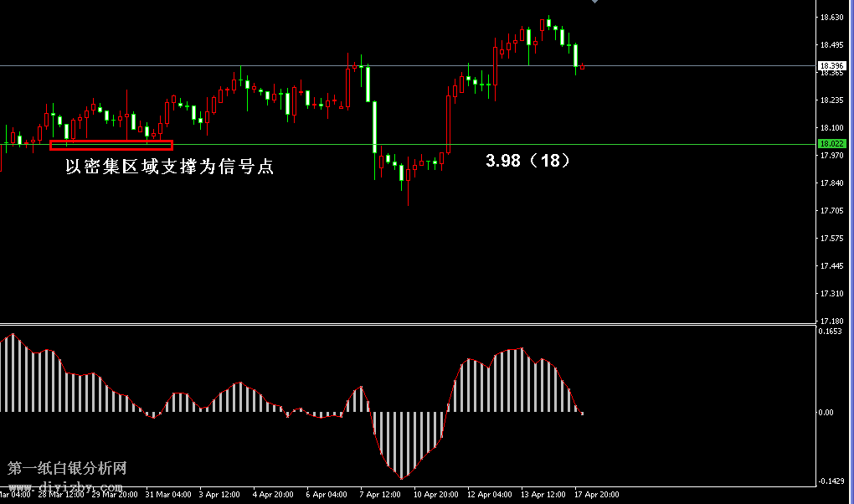
Task: Click the last small red candle
Action: pyautogui.click(x=582, y=67)
